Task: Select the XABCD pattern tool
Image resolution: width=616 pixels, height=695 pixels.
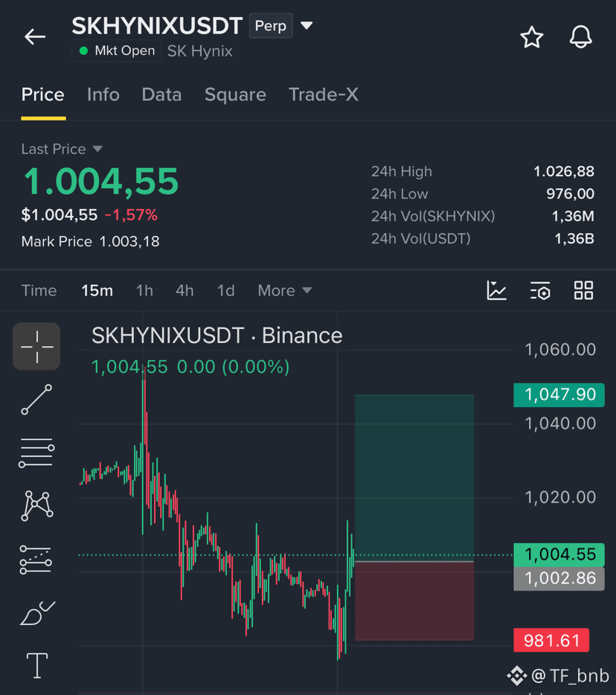Action: click(x=37, y=506)
